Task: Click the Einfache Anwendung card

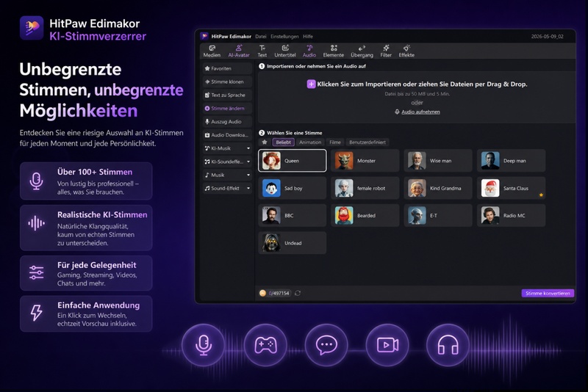Action: 86,313
